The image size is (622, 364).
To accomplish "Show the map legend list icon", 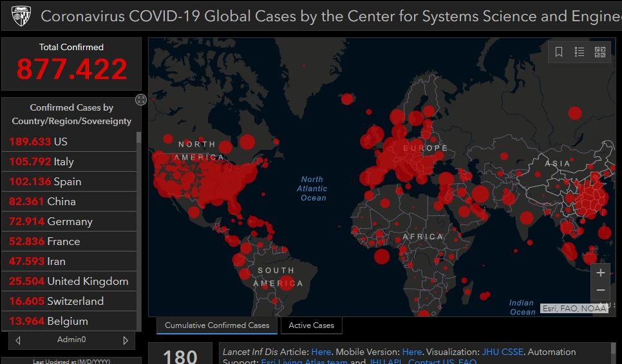I will click(x=580, y=52).
